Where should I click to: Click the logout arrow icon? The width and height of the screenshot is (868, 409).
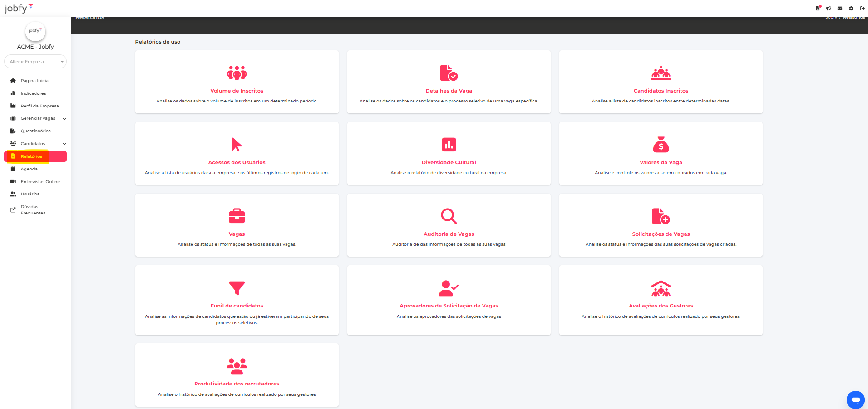coord(863,8)
